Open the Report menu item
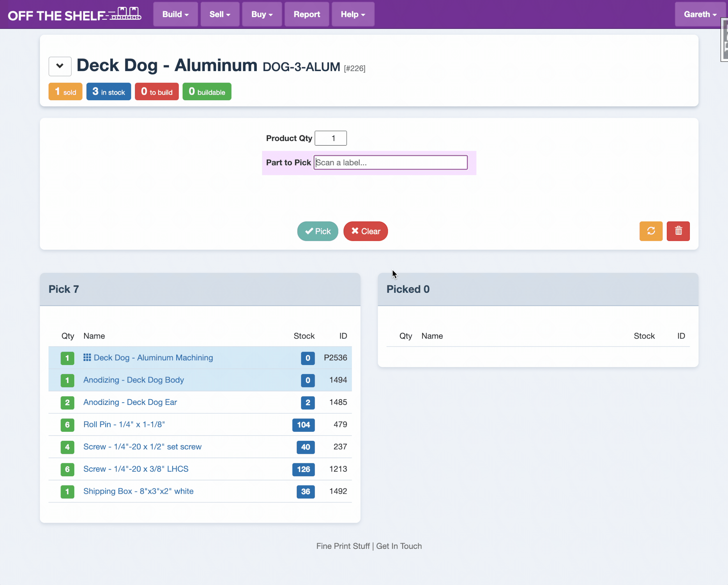The image size is (728, 585). coord(307,15)
